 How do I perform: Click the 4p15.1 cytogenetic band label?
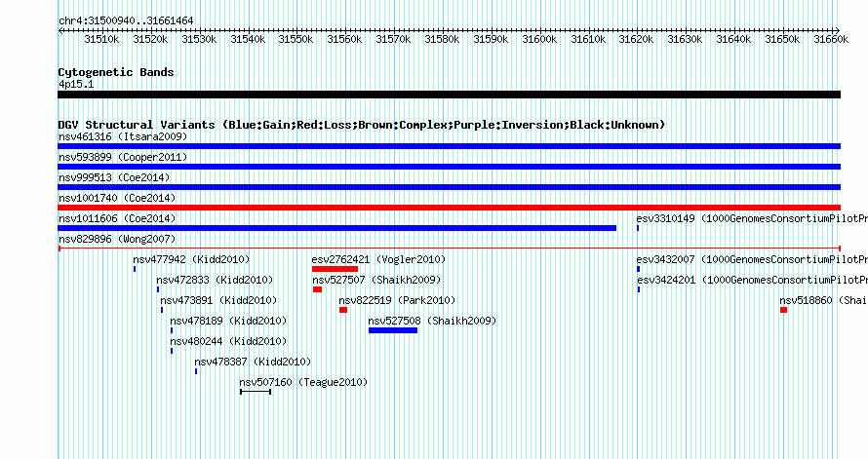(x=76, y=85)
